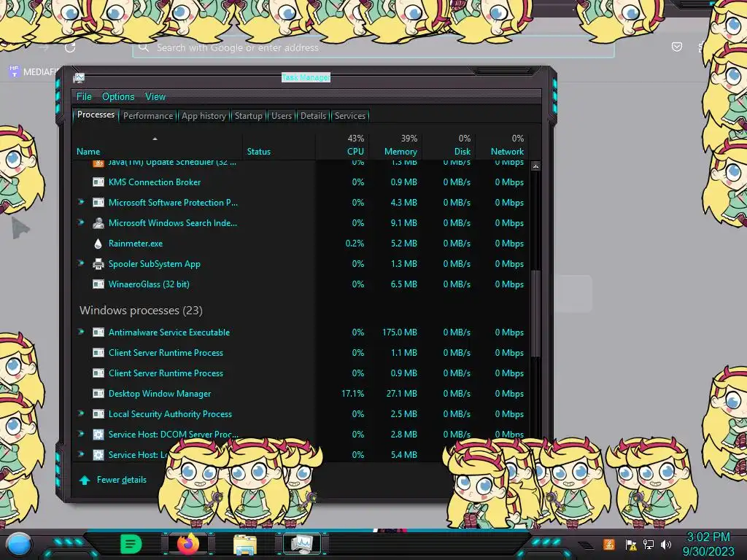Select the Client Server Runtime Process 1.1 MB row
747x560 pixels.
tap(301, 353)
